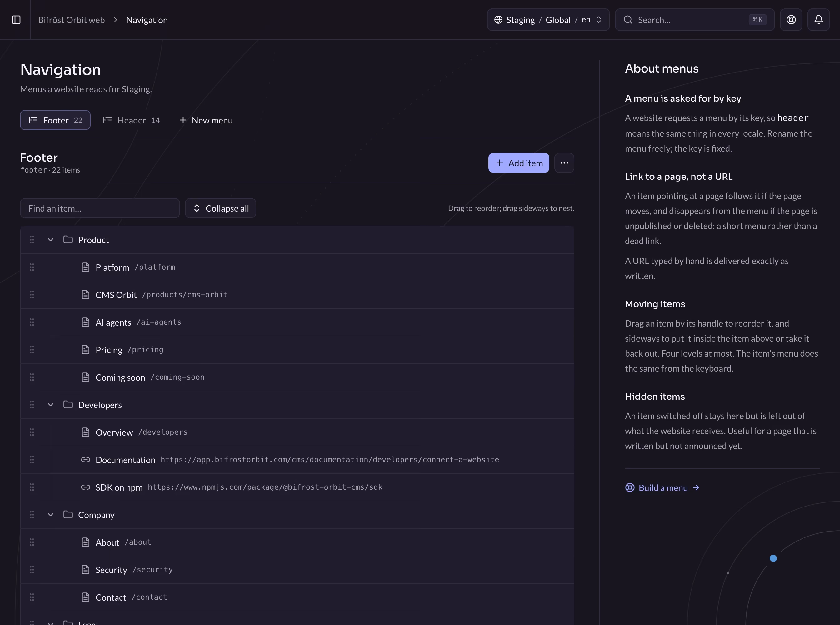Collapse the Product group chevron
The width and height of the screenshot is (840, 625).
(51, 240)
